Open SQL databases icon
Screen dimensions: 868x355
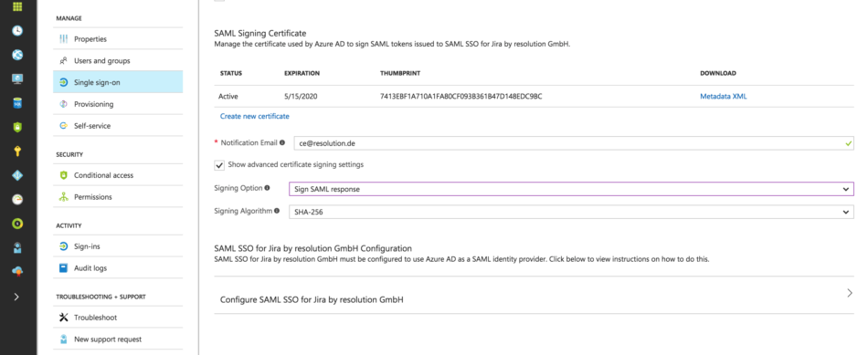pyautogui.click(x=17, y=103)
